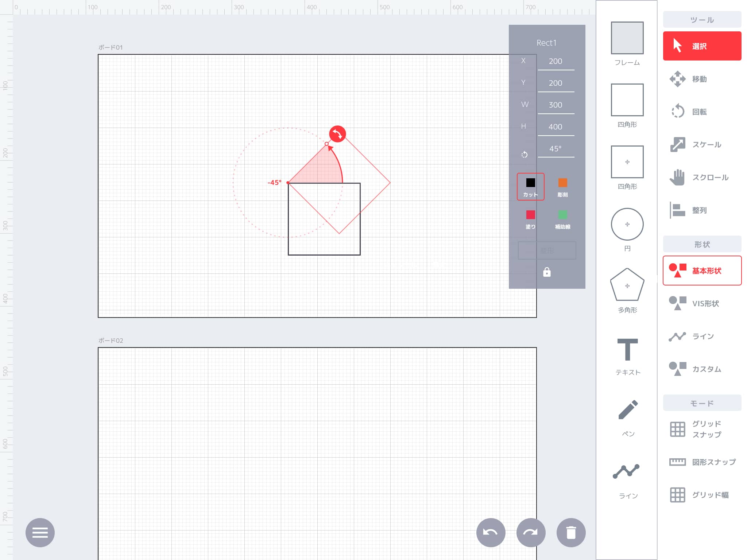747x560 pixels.
Task: Toggle the lock icon for Rect1
Action: [547, 272]
